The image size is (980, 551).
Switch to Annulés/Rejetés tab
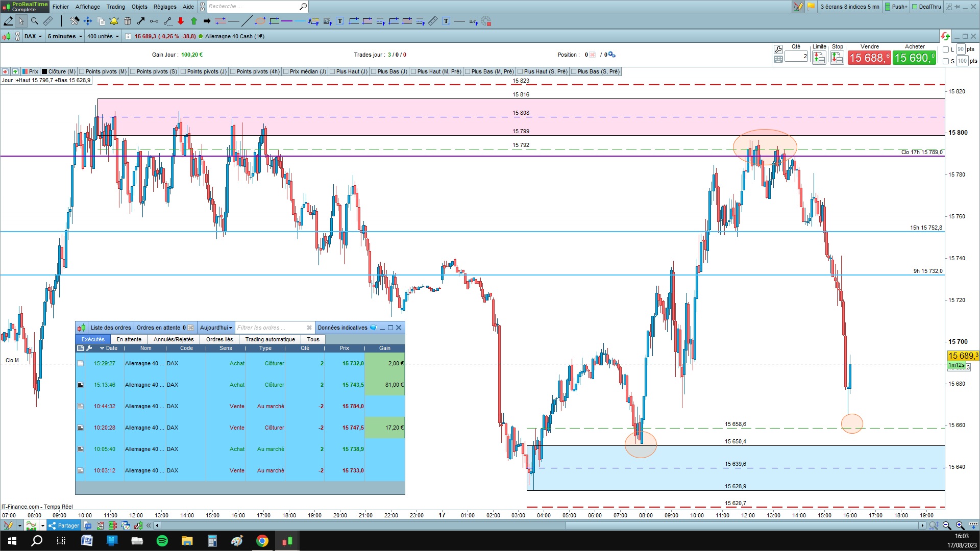[x=174, y=339]
